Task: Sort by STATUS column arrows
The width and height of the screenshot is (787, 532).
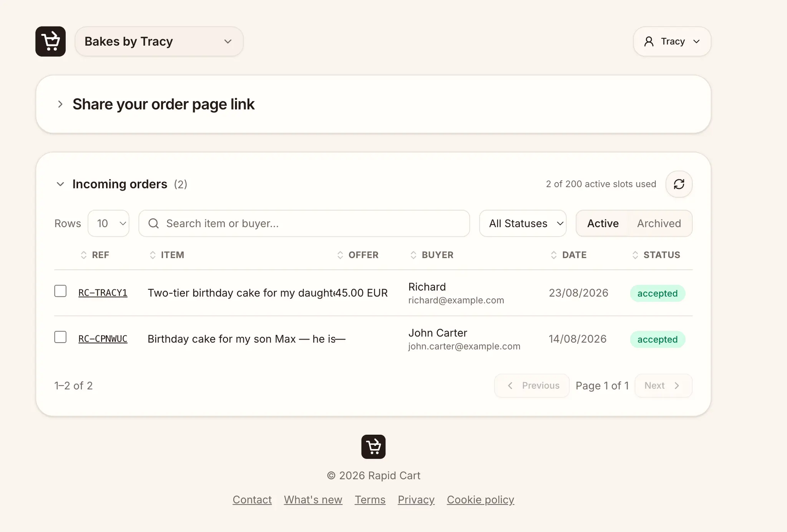Action: [x=635, y=255]
